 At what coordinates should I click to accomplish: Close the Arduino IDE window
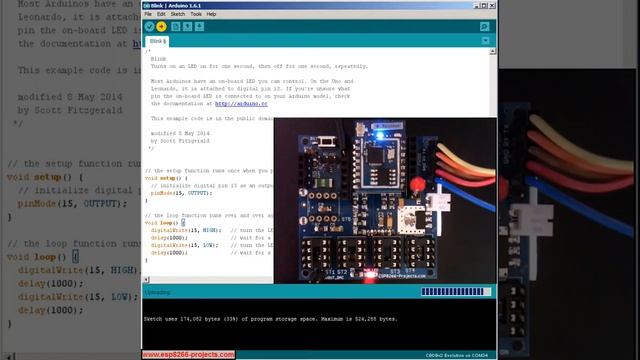tap(492, 5)
